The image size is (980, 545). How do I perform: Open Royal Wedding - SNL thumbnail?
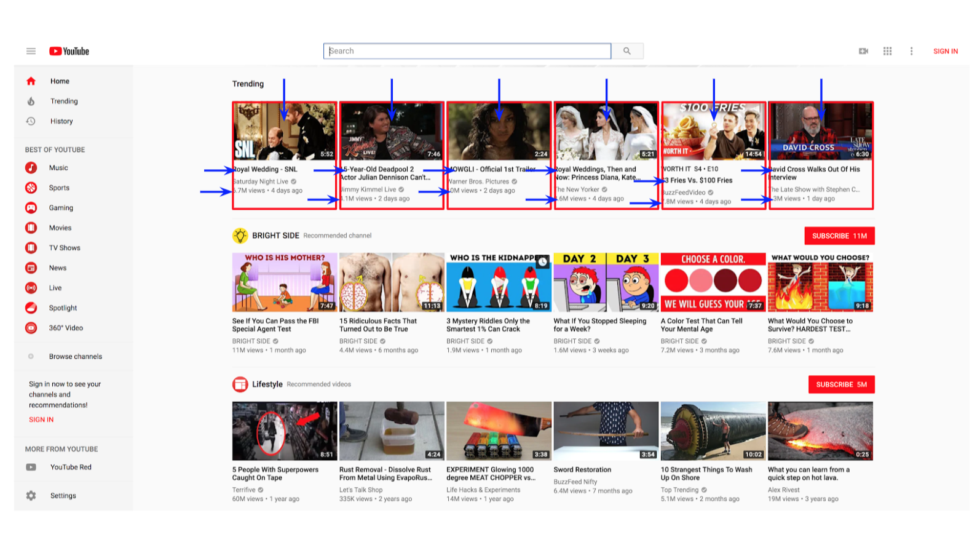pos(285,132)
